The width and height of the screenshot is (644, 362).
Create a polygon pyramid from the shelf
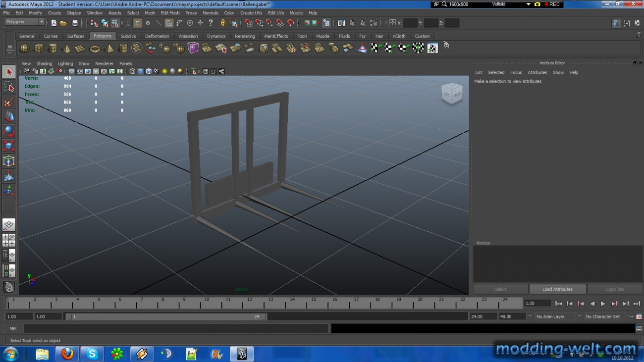coord(108,48)
